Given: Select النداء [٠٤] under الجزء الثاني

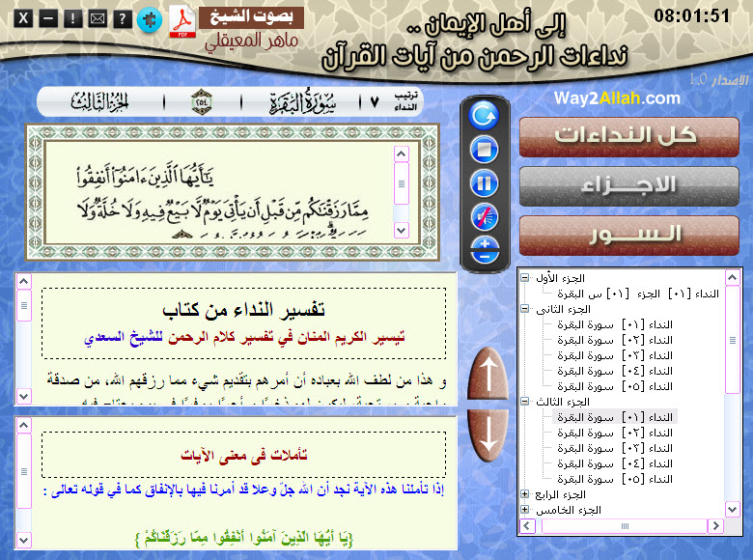Looking at the screenshot, I should (615, 371).
